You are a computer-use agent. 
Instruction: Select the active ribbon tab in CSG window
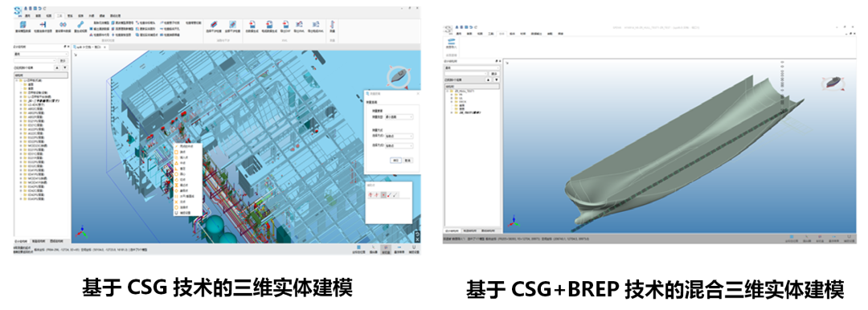(x=59, y=15)
